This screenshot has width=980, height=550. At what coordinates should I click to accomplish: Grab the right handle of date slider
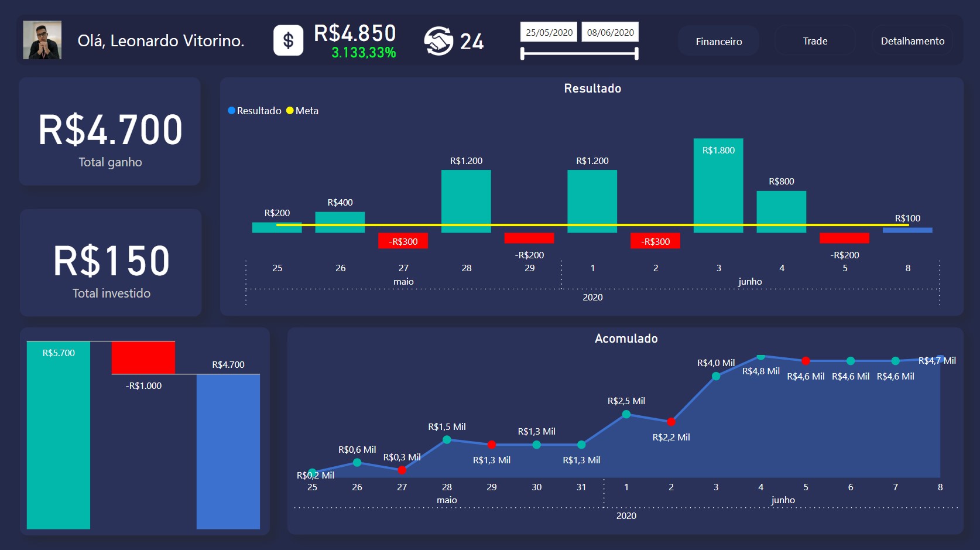tap(636, 54)
